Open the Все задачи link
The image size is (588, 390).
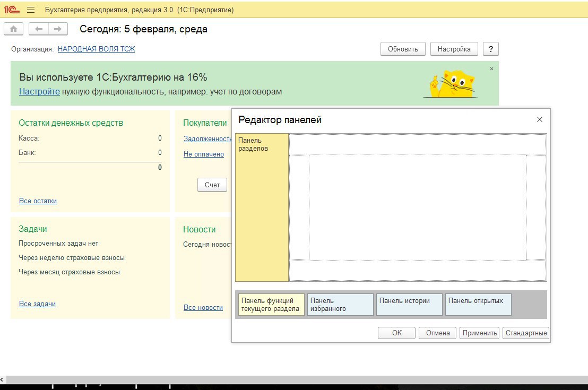point(38,304)
